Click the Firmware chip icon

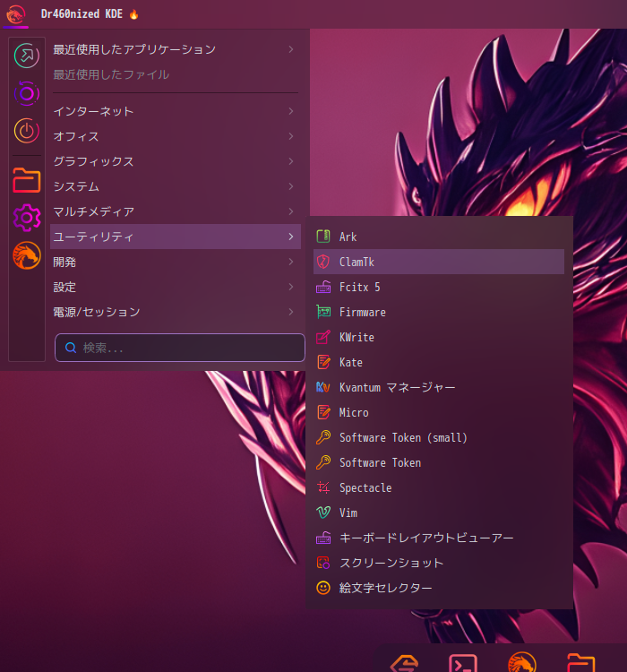[323, 312]
